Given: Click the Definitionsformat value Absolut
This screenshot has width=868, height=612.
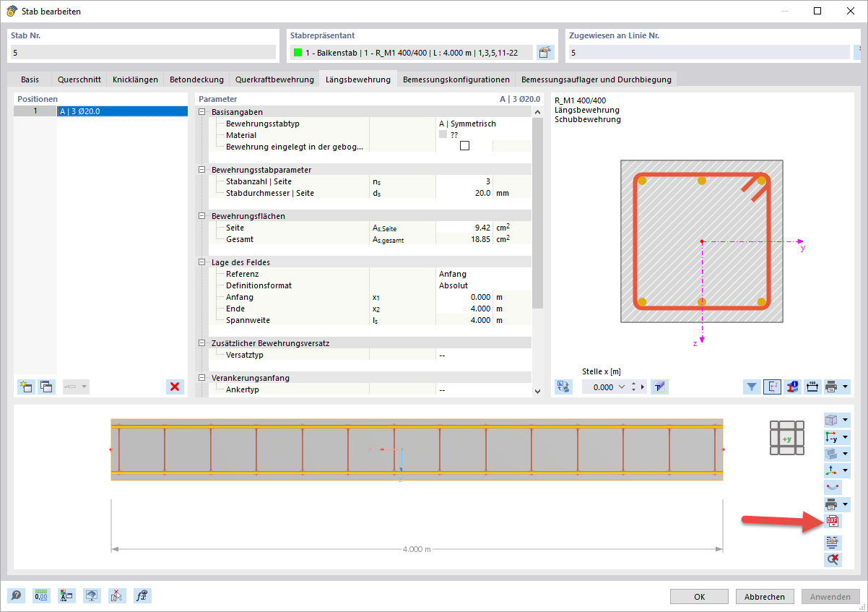Looking at the screenshot, I should pos(453,285).
